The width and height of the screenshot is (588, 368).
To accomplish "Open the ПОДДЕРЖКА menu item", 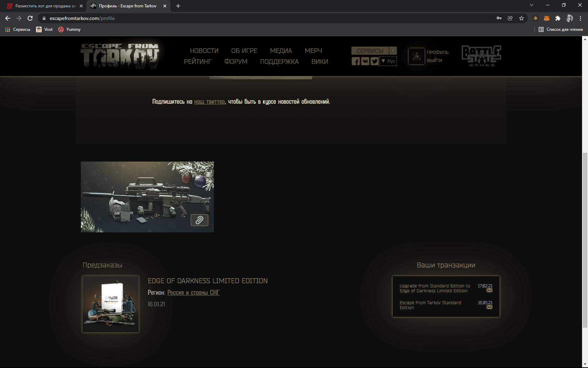I will click(280, 62).
